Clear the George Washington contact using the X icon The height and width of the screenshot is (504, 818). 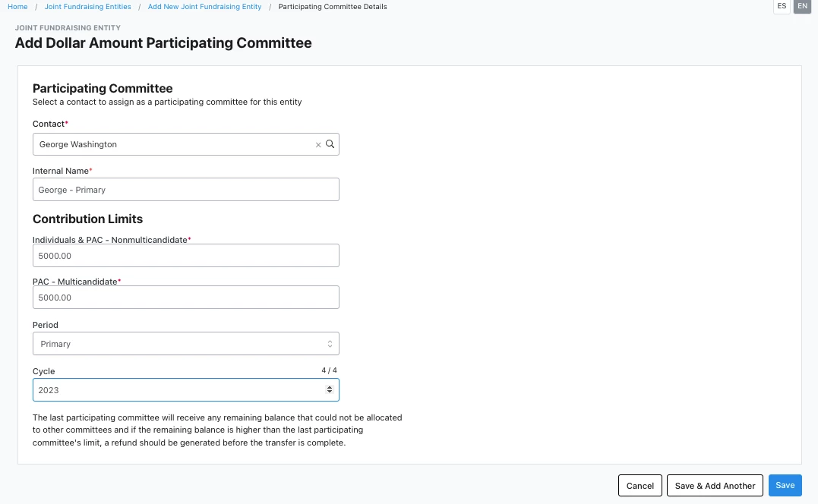point(318,144)
